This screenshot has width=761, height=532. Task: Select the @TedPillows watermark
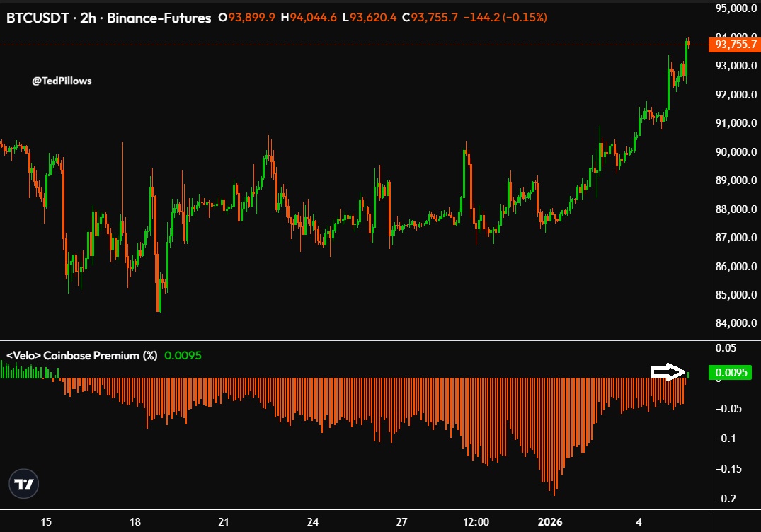[62, 81]
